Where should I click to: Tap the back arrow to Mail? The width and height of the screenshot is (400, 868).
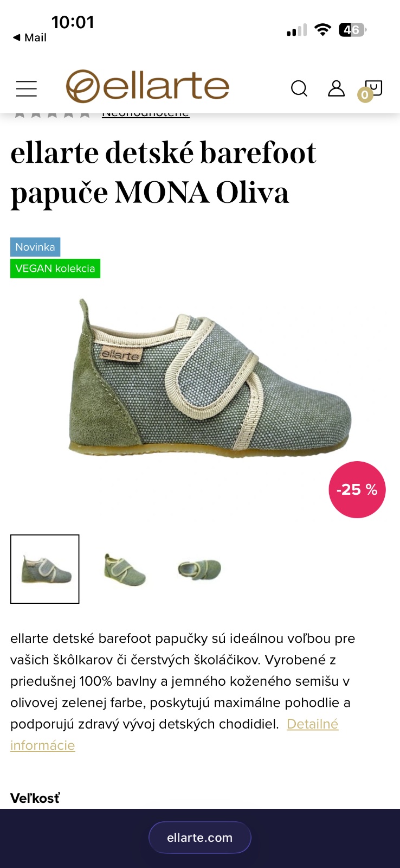(30, 37)
